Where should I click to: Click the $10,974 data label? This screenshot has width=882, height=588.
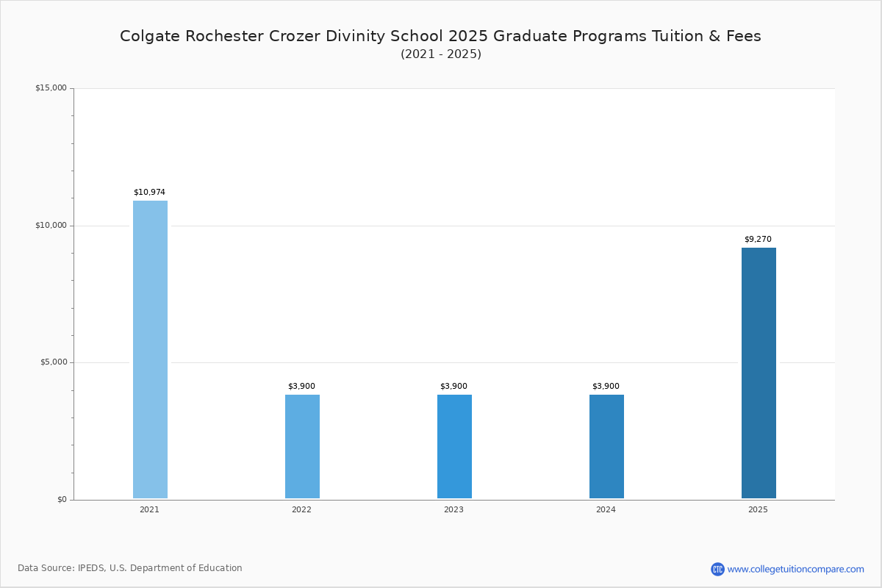coord(149,193)
